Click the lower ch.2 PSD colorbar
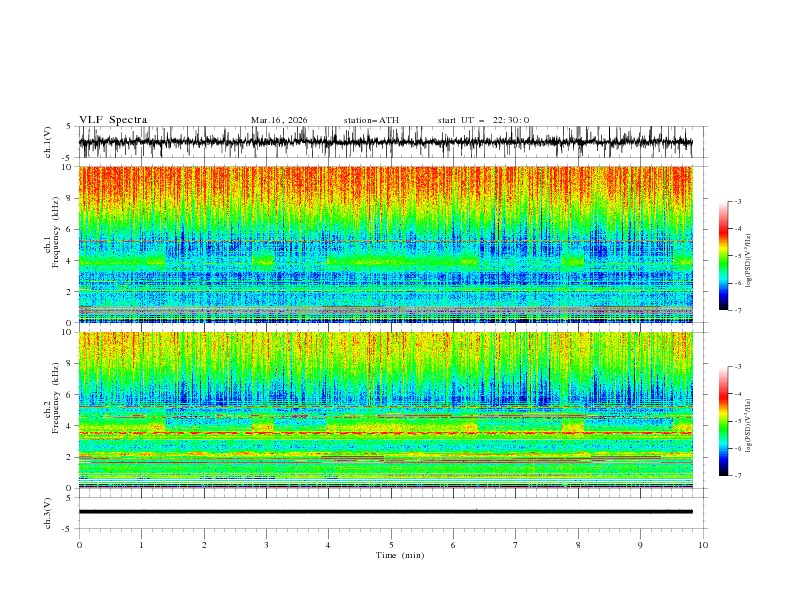Image resolution: width=792 pixels, height=612 pixels. pyautogui.click(x=723, y=421)
